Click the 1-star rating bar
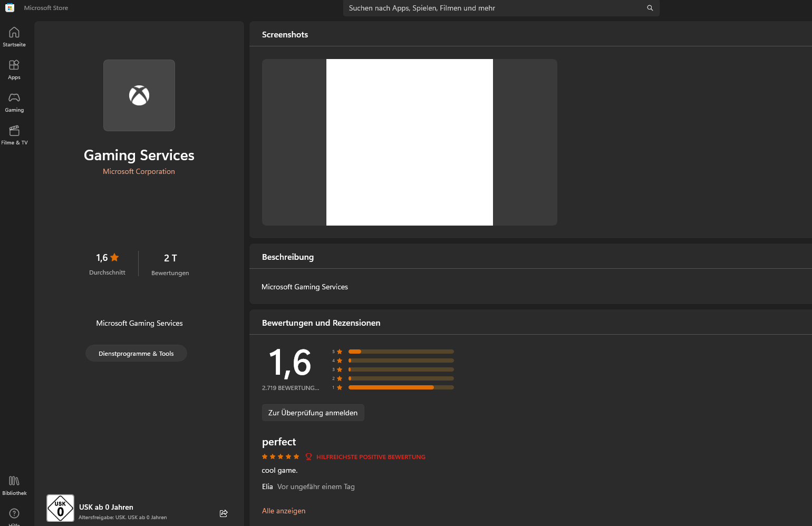This screenshot has height=526, width=812. [401, 387]
